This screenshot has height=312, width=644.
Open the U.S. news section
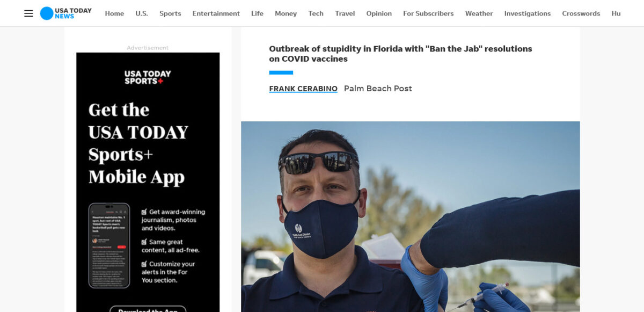[x=142, y=13]
